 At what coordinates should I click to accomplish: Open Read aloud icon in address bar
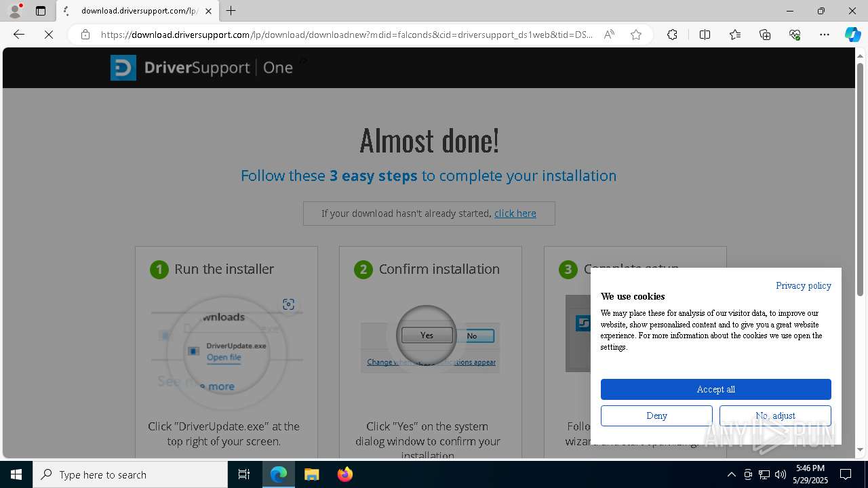click(609, 35)
